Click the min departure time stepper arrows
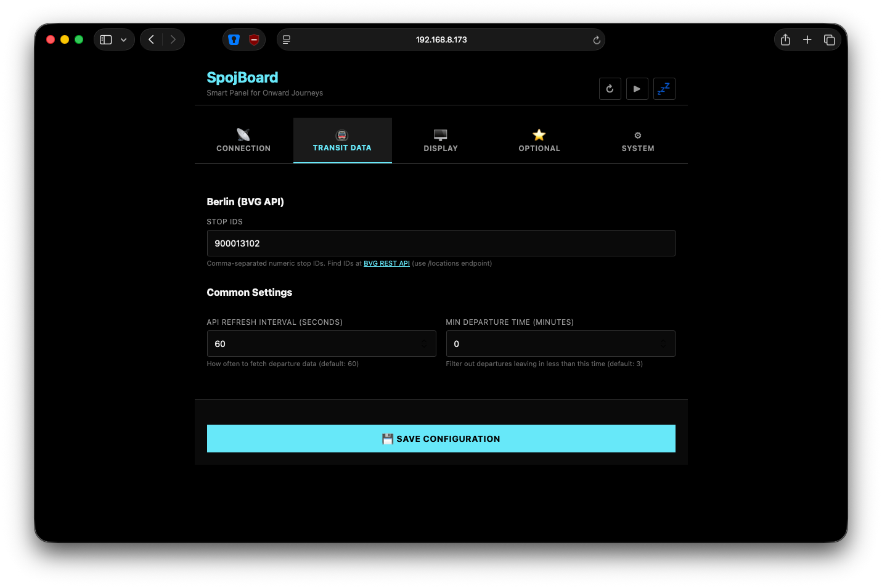The width and height of the screenshot is (882, 588). pyautogui.click(x=663, y=344)
